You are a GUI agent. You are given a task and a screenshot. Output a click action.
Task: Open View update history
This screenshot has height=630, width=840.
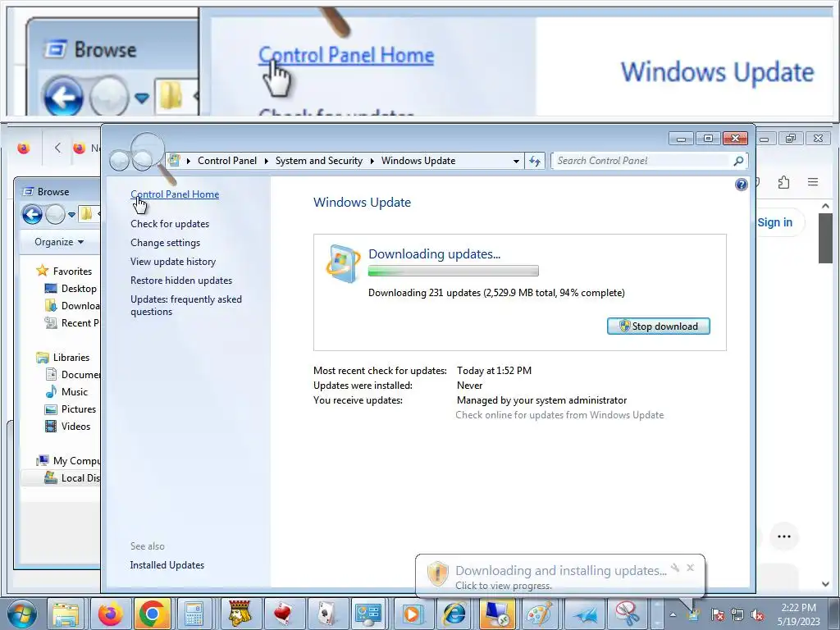tap(173, 262)
